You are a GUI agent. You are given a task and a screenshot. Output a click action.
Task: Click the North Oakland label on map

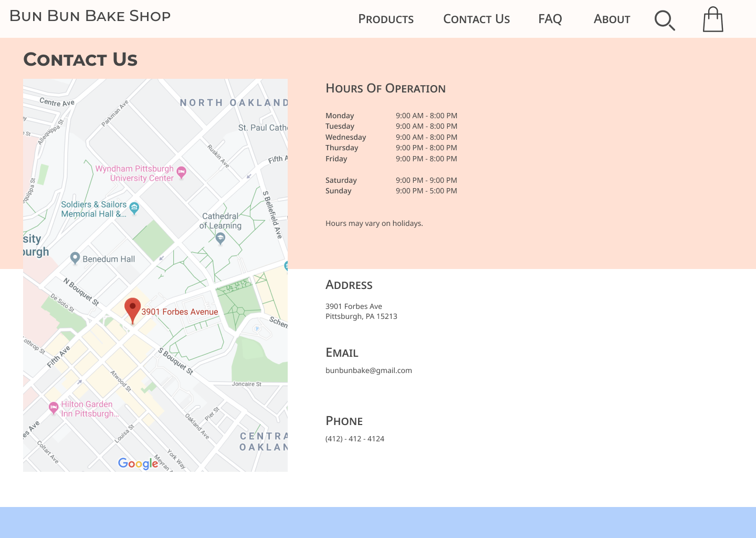[234, 102]
